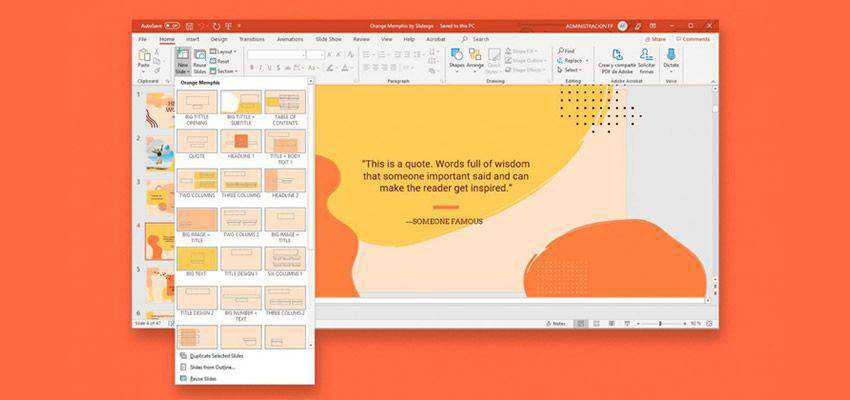Image resolution: width=850 pixels, height=400 pixels.
Task: Click the Arrange icon
Action: [x=475, y=58]
